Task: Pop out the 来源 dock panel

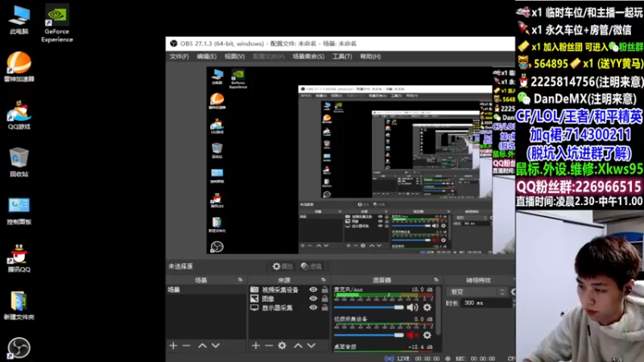Action: click(324, 280)
